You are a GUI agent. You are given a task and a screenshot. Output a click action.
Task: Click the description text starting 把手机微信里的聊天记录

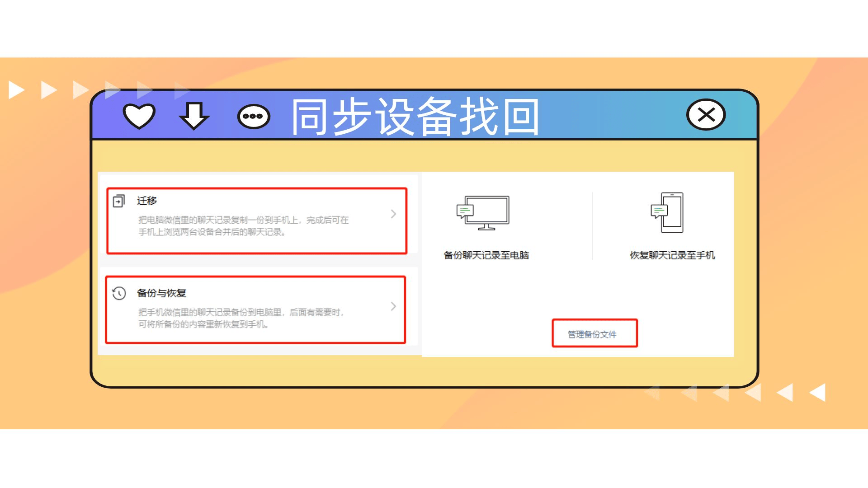241,318
